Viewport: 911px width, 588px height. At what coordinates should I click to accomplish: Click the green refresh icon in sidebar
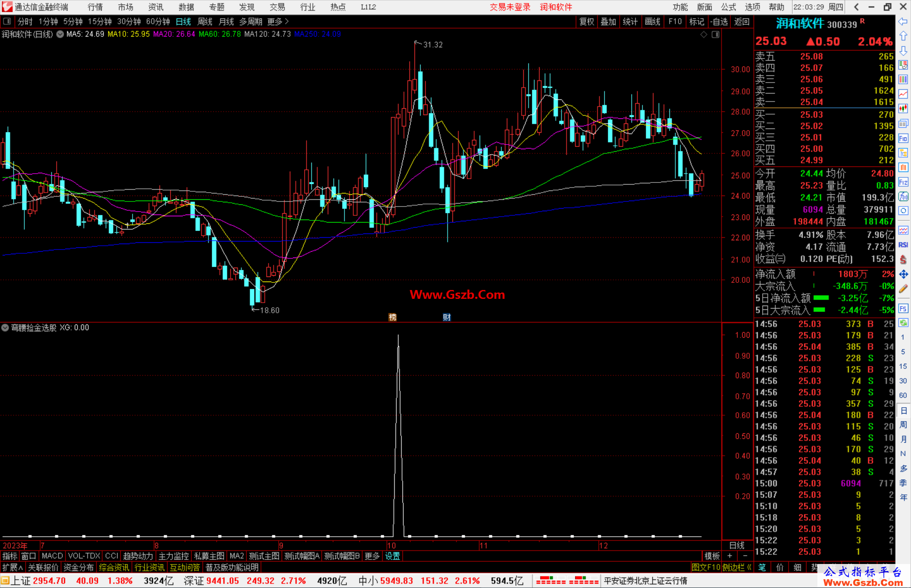click(x=903, y=323)
